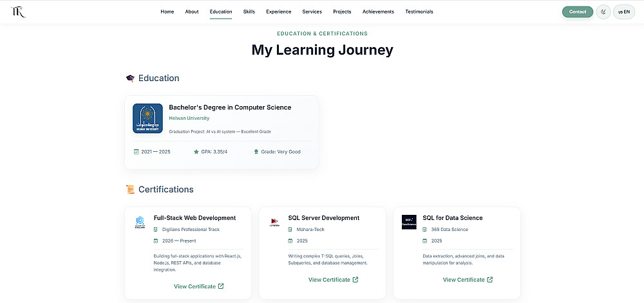
Task: Click the scroll icon beside Certifications
Action: (x=130, y=190)
